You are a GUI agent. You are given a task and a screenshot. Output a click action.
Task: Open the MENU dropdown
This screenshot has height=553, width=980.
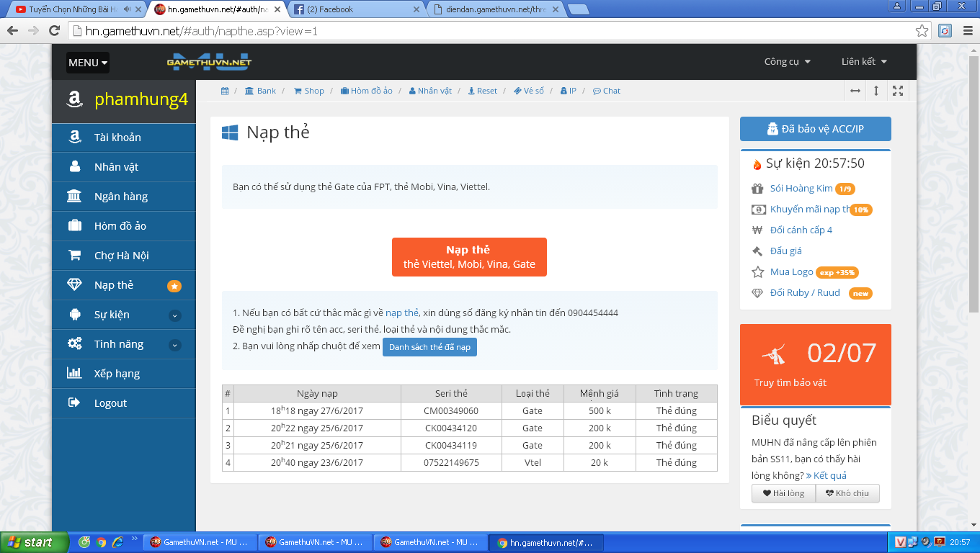pyautogui.click(x=87, y=63)
